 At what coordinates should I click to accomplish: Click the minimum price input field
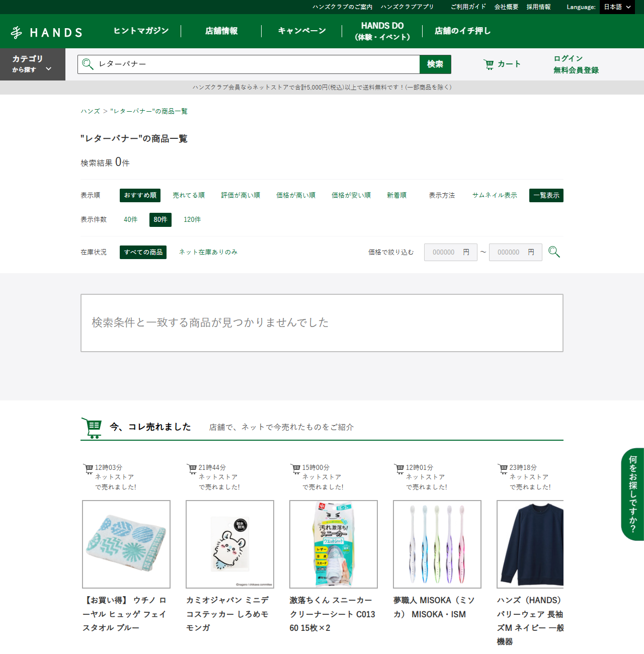click(x=450, y=252)
